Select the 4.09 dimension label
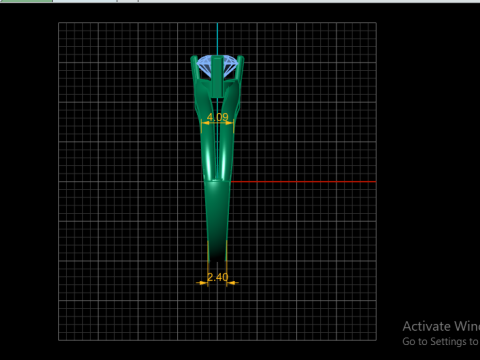This screenshot has width=480, height=360. tap(217, 117)
